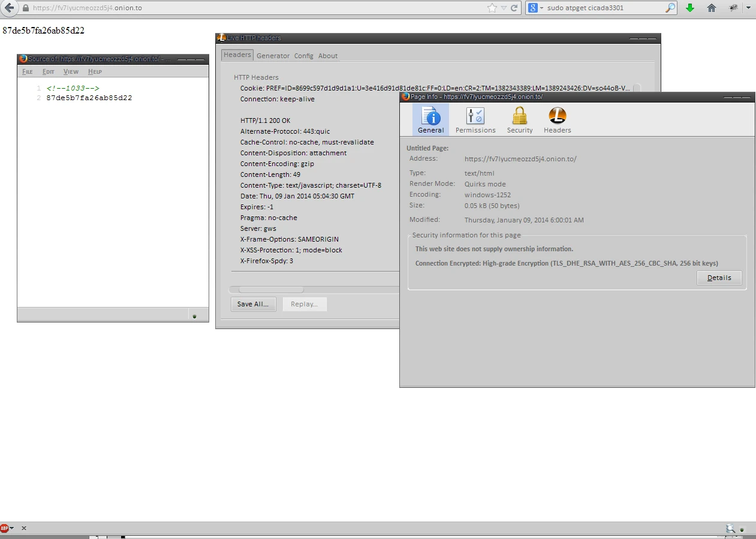
Task: Expand the Google search engine dropdown
Action: click(x=535, y=8)
